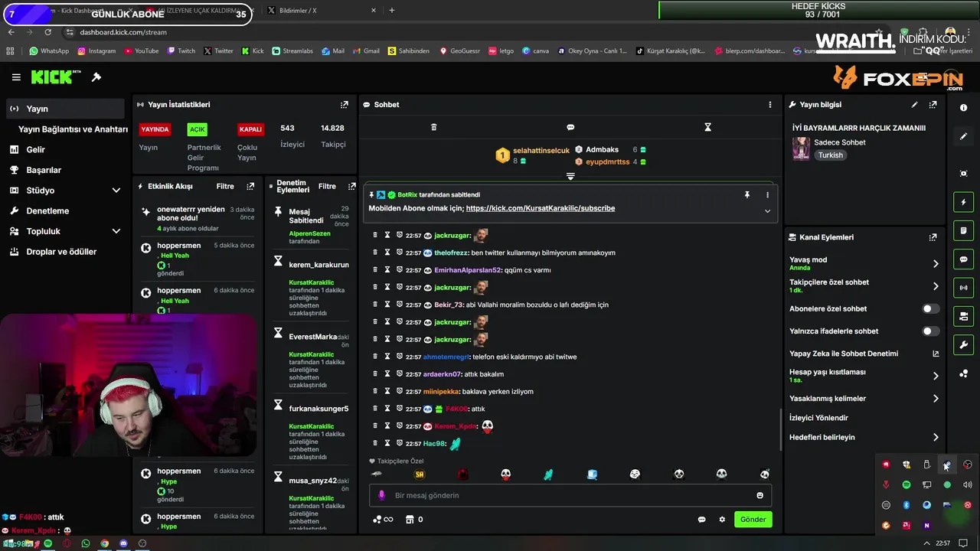Click the volume speaker icon in tray
980x551 pixels.
click(x=968, y=484)
